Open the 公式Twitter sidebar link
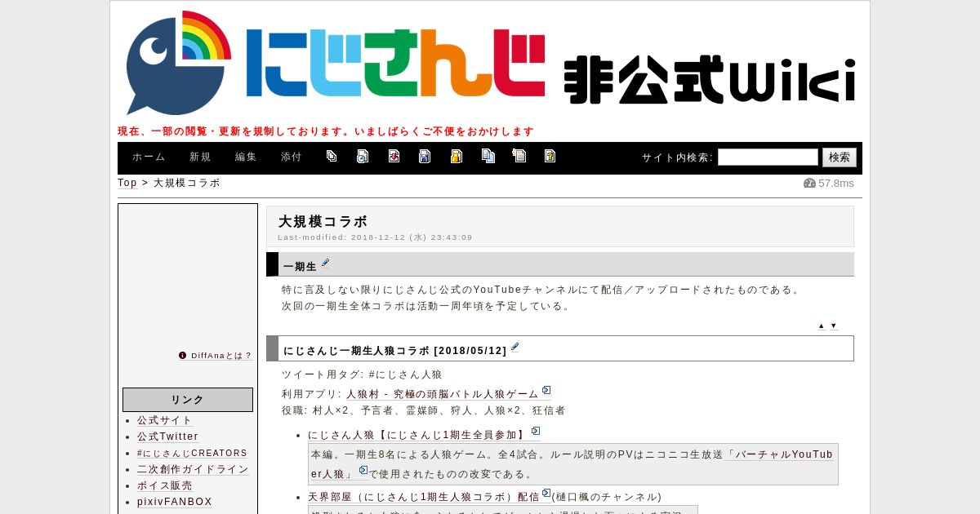 (168, 436)
